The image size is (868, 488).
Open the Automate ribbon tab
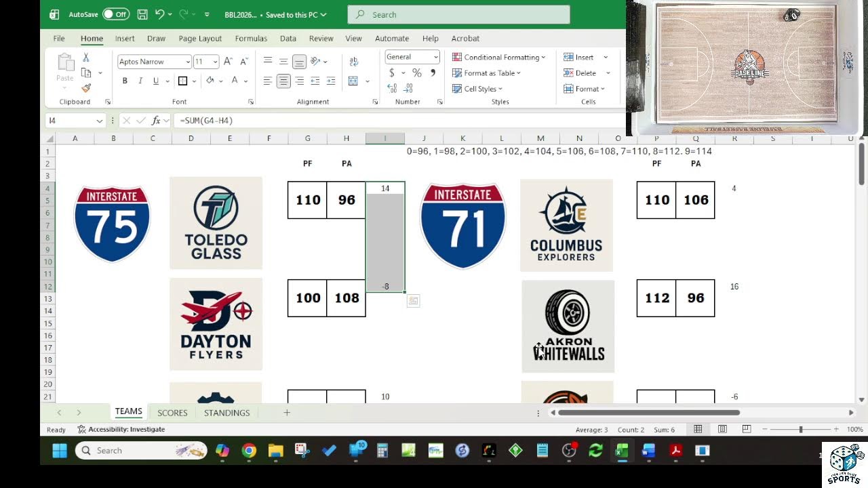pos(392,39)
